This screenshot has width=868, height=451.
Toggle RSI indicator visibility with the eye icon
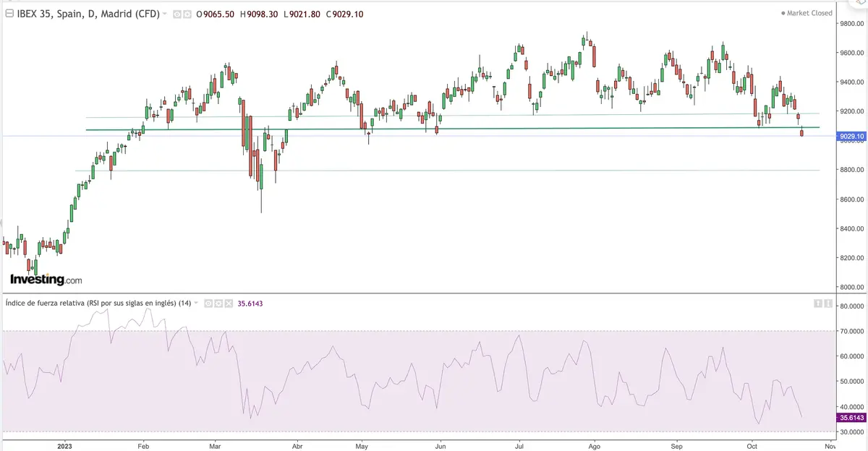point(208,304)
